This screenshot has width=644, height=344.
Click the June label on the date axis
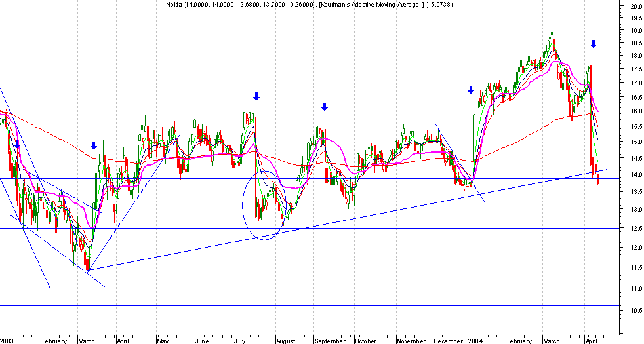pos(202,341)
